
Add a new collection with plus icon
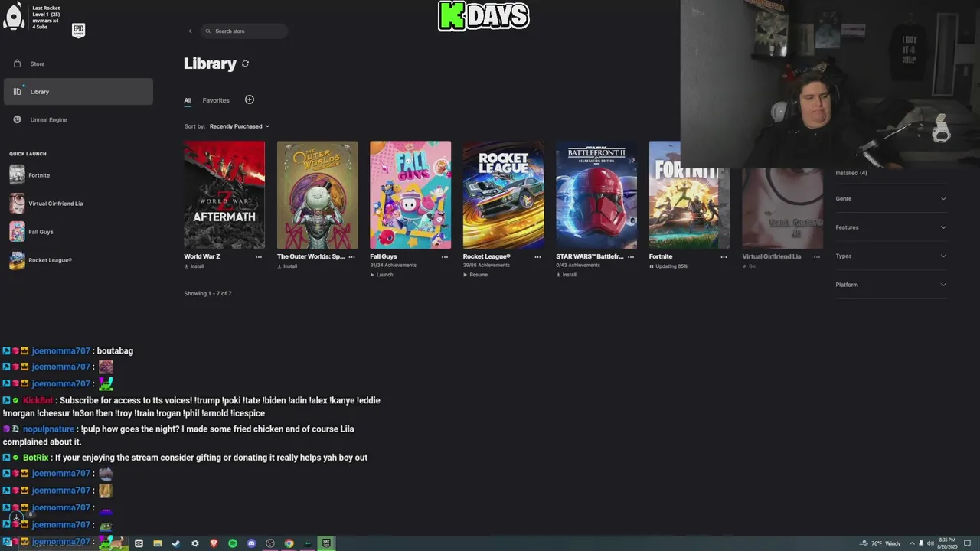[250, 99]
